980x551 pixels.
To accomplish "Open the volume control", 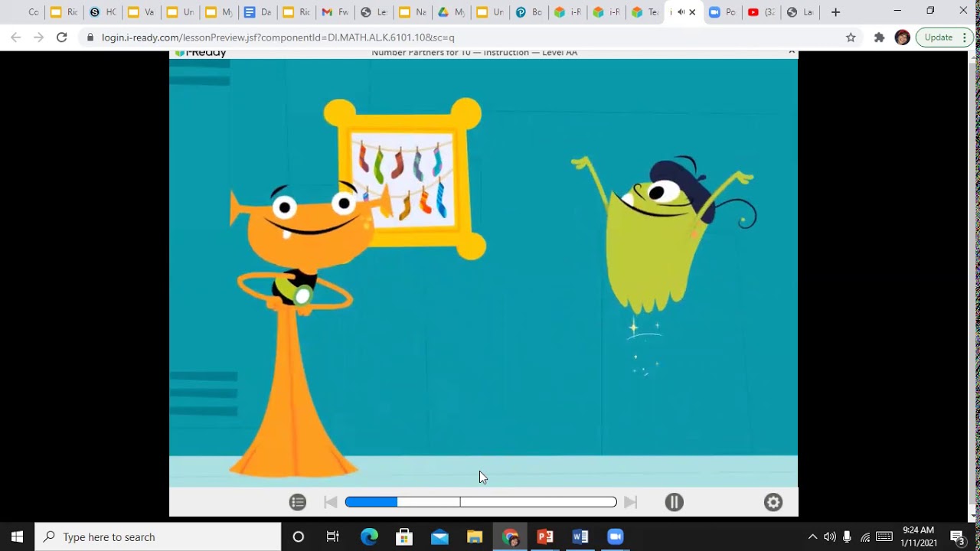I will (830, 536).
